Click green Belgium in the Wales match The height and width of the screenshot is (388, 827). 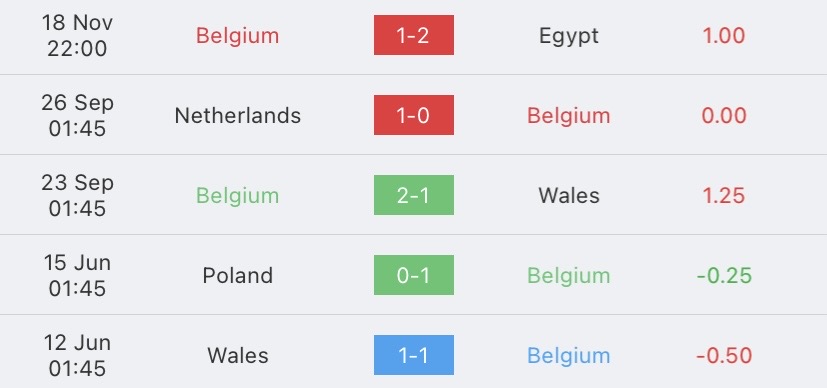(237, 197)
